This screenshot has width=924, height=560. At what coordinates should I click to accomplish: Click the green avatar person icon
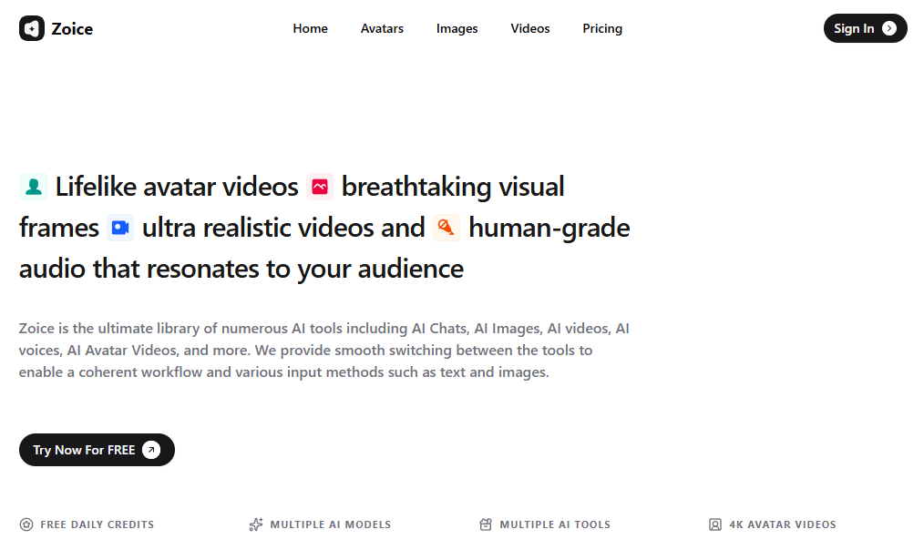[34, 187]
